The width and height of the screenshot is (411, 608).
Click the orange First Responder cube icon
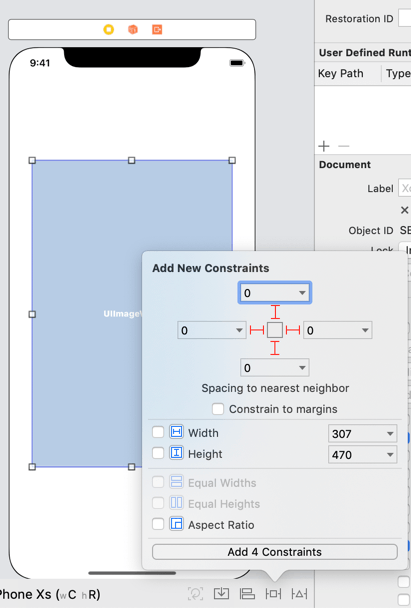coord(133,29)
